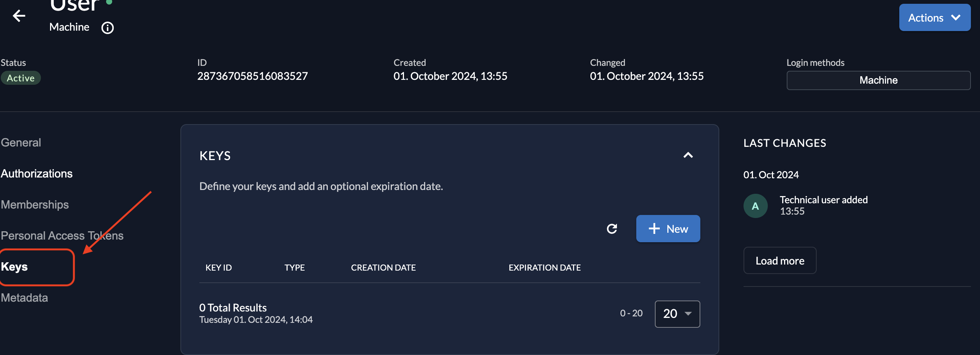The height and width of the screenshot is (355, 980).
Task: Click the Machine login method box
Action: click(x=878, y=80)
